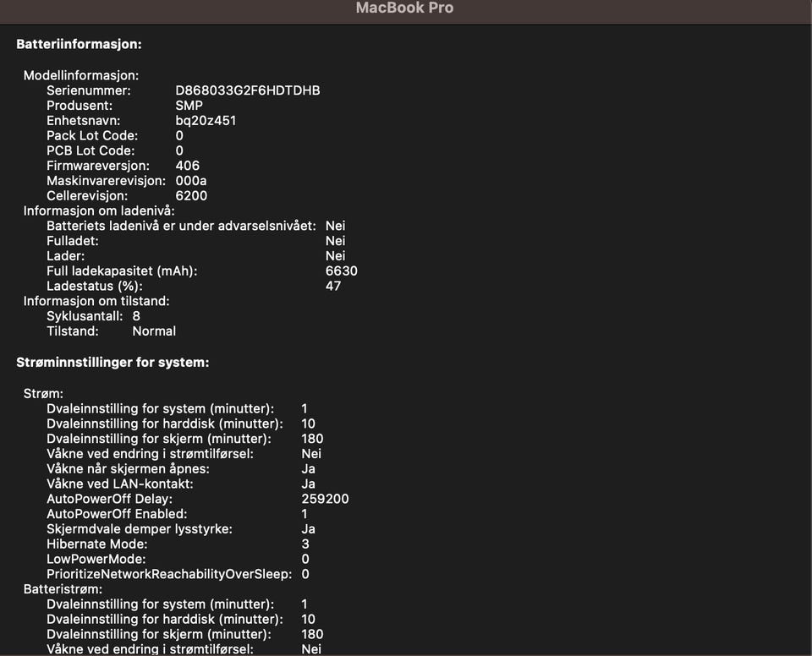Screen dimensions: 812x656
Task: Click the Modellinformasjon section label
Action: pos(81,75)
